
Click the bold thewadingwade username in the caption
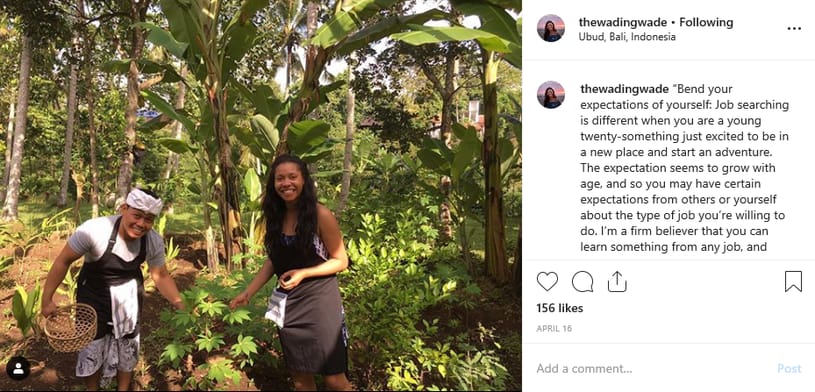tap(624, 89)
